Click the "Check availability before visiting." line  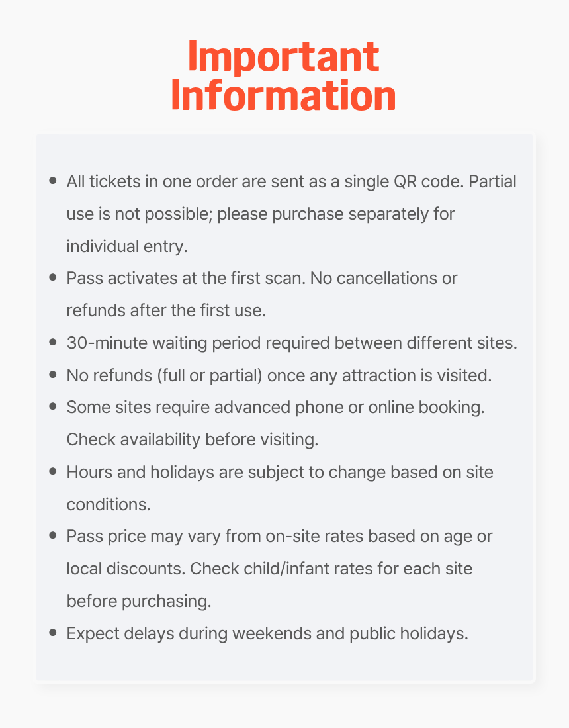coord(193,439)
